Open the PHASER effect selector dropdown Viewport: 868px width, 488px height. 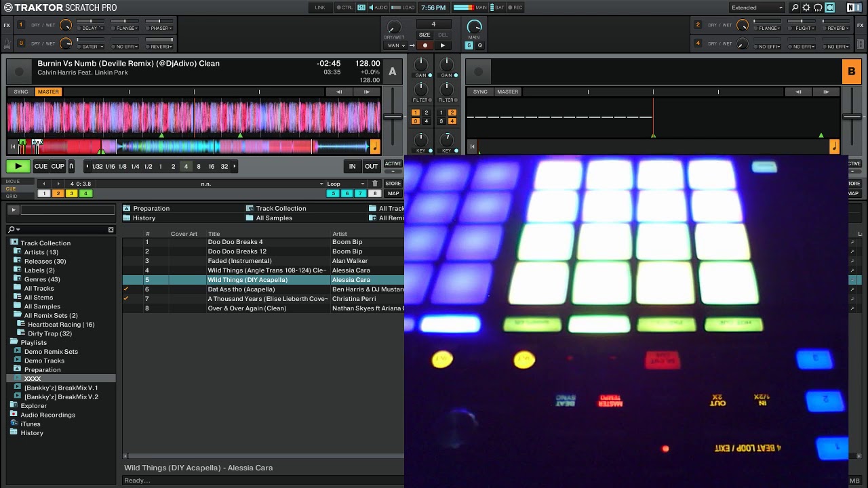click(161, 28)
